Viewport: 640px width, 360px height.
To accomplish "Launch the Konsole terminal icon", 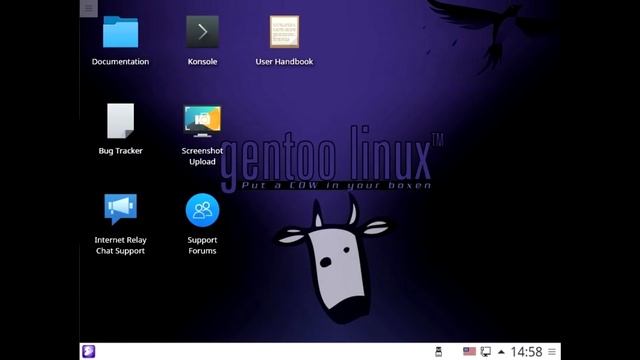I will (x=202, y=32).
